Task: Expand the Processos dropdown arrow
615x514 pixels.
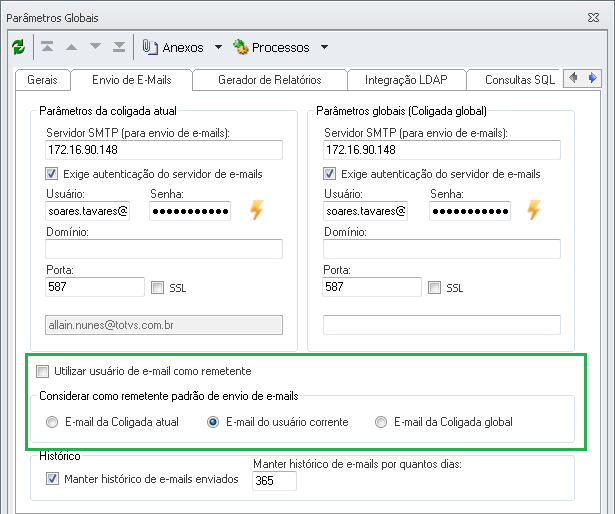Action: pyautogui.click(x=324, y=47)
